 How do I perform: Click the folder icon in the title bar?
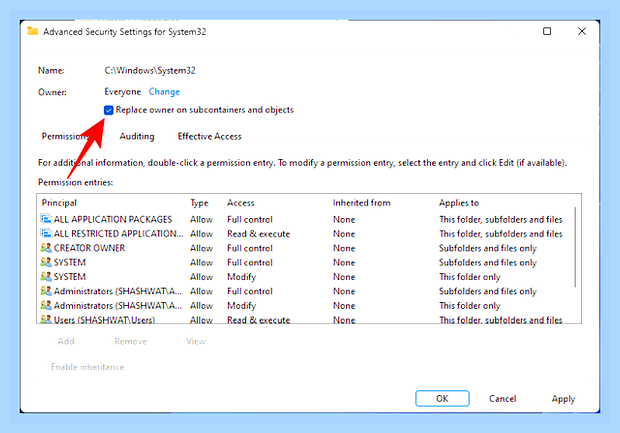click(x=32, y=31)
